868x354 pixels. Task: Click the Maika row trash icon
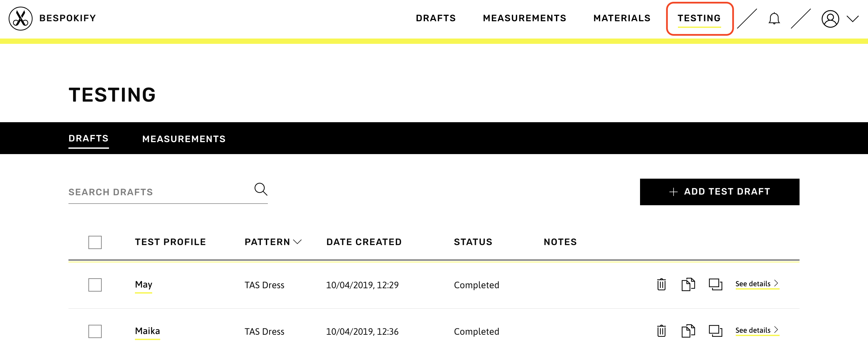[661, 331]
